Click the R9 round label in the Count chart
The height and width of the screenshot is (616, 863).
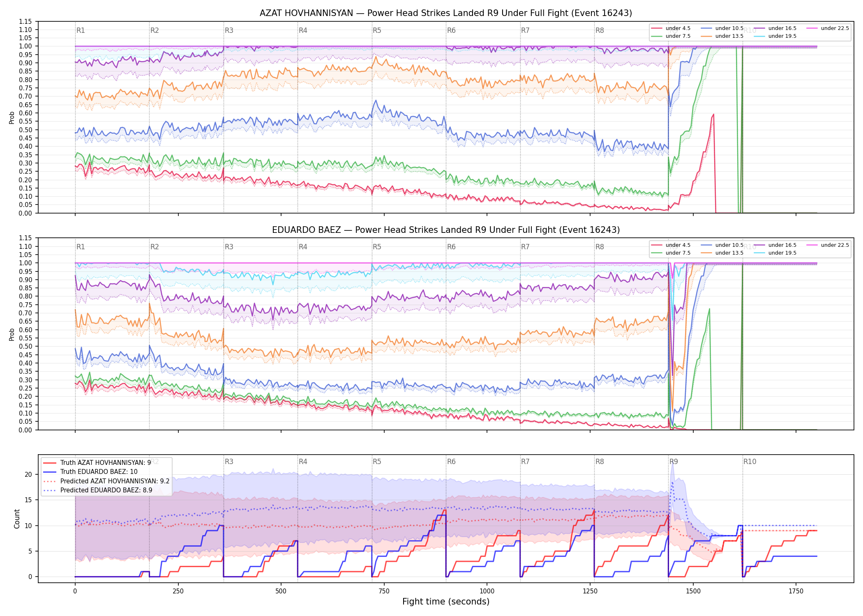tap(674, 462)
